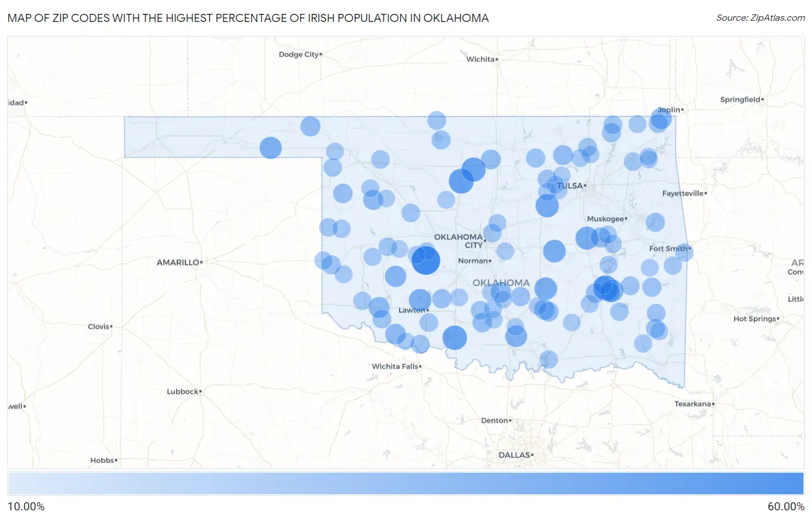812x519 pixels.
Task: Click the Wichita Falls city label
Action: pos(395,366)
